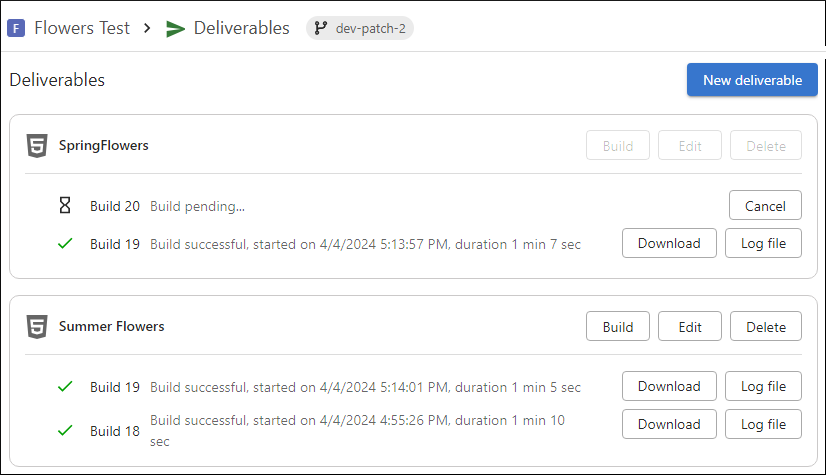Click the breadcrumb chevron after Flowers Test

(x=147, y=28)
